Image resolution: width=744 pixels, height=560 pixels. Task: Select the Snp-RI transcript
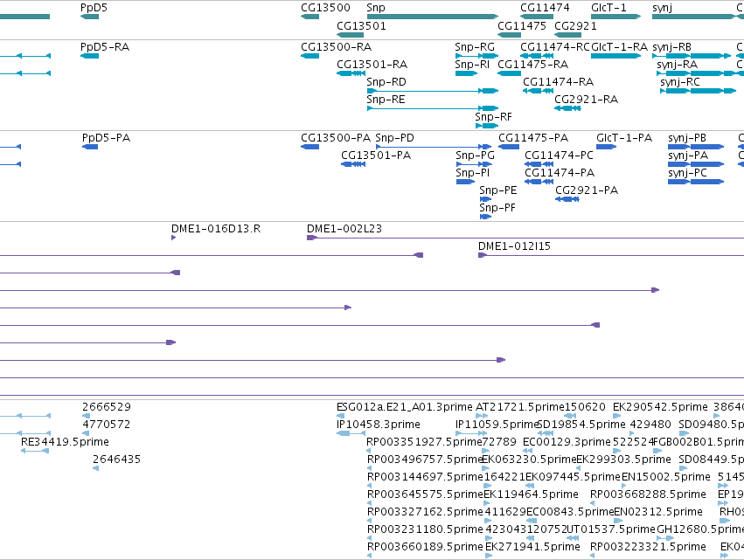click(x=467, y=73)
